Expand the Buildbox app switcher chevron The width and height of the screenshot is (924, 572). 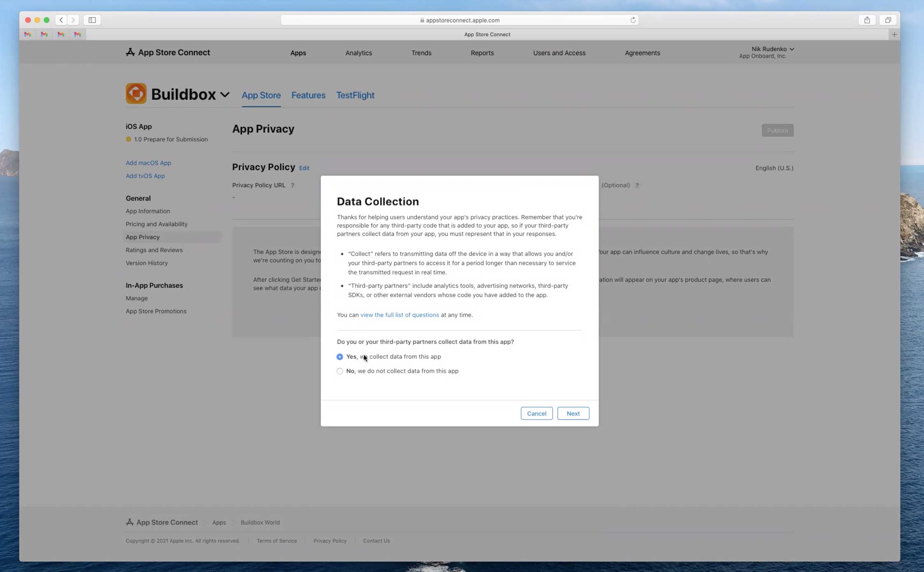(225, 94)
